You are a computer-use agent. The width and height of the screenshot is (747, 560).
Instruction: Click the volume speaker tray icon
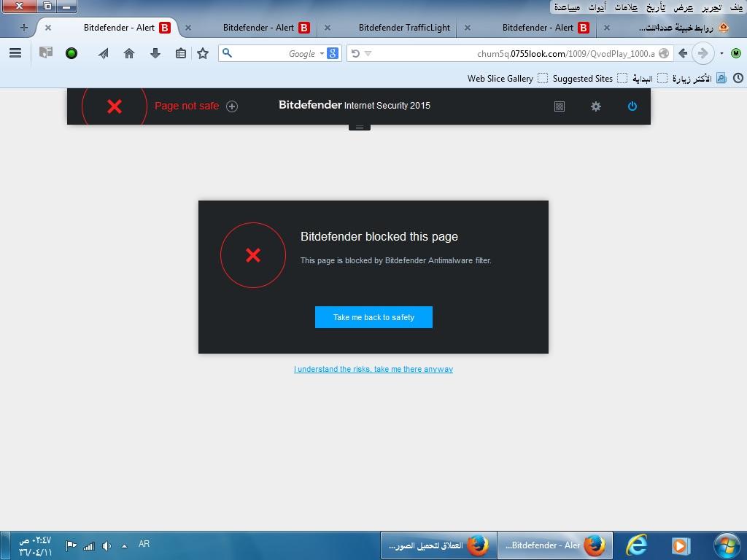(x=107, y=545)
